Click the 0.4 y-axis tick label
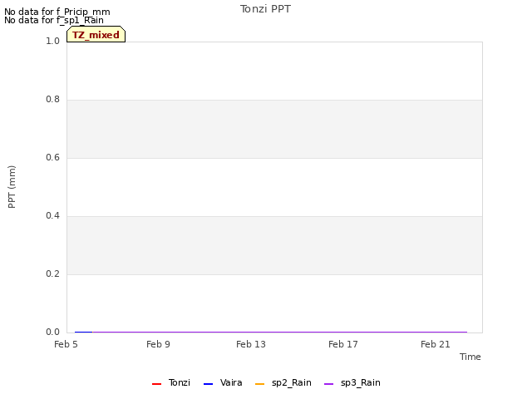532x399 pixels. coord(52,216)
